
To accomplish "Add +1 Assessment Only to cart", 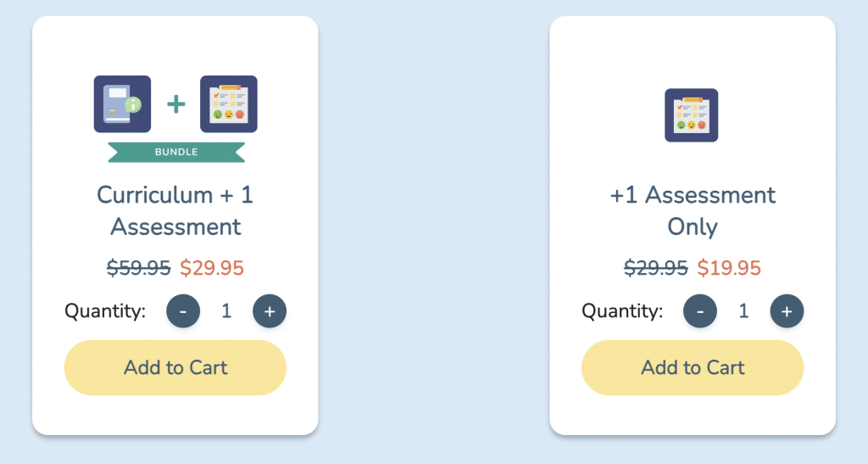I will point(693,367).
